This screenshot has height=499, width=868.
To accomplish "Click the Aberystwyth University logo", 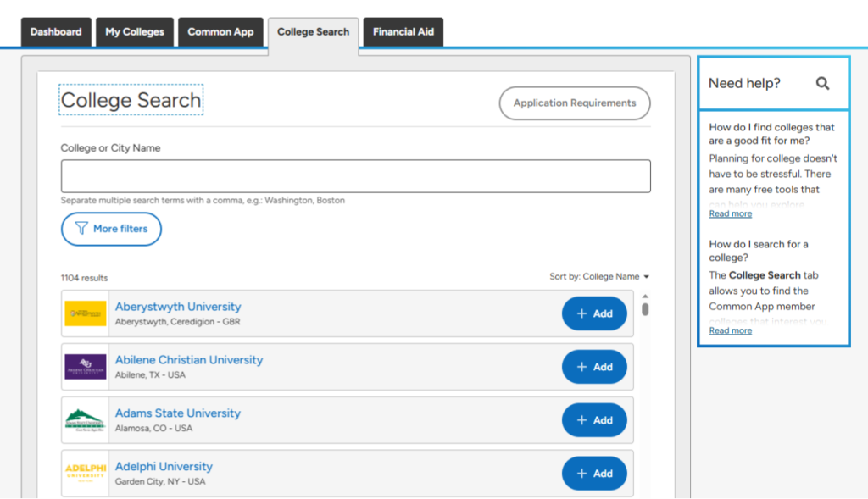I will (86, 313).
